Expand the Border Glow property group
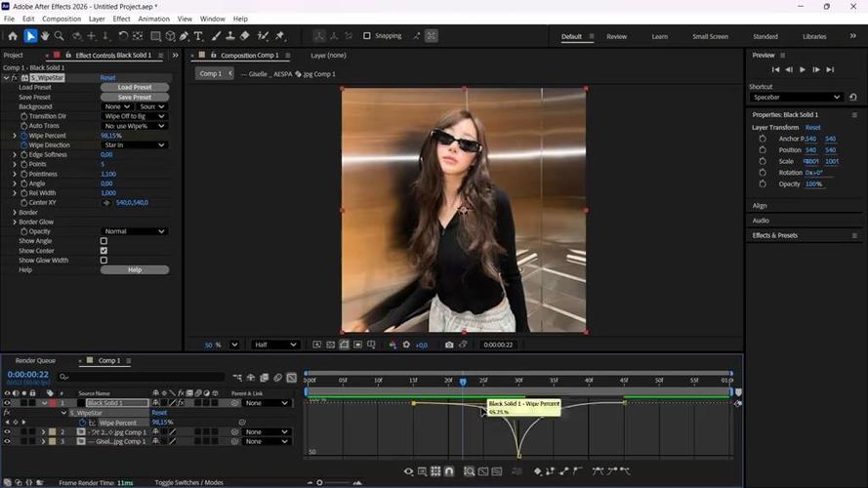 pyautogui.click(x=15, y=222)
